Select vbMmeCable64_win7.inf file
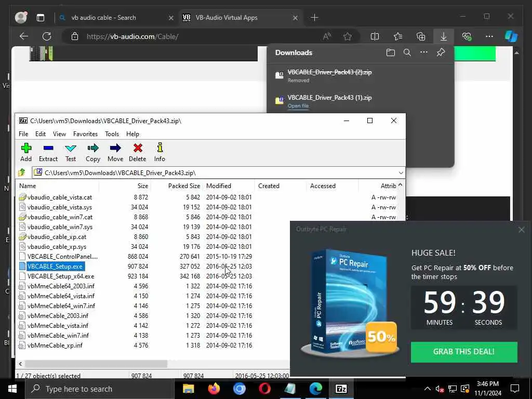This screenshot has height=399, width=532. coord(61,305)
